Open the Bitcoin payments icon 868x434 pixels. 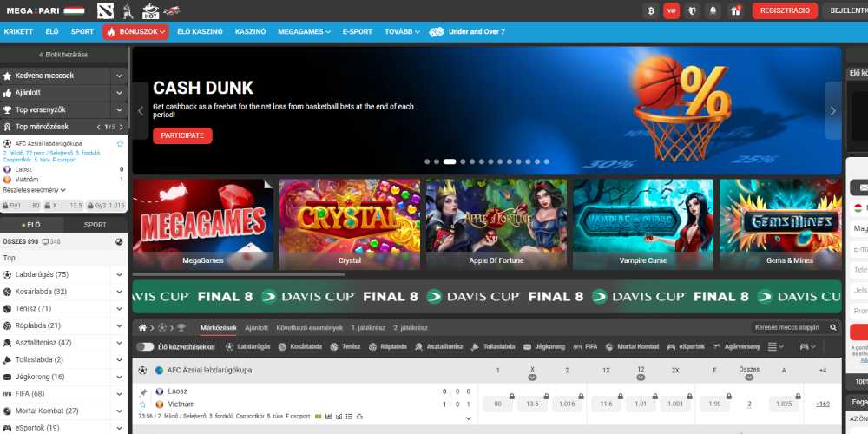[650, 10]
